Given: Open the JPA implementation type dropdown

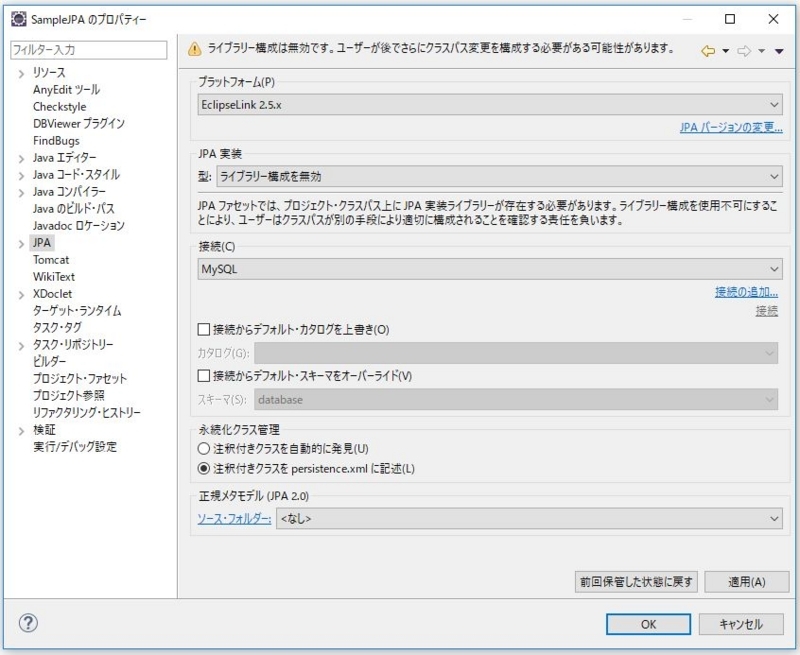Looking at the screenshot, I should tap(498, 177).
